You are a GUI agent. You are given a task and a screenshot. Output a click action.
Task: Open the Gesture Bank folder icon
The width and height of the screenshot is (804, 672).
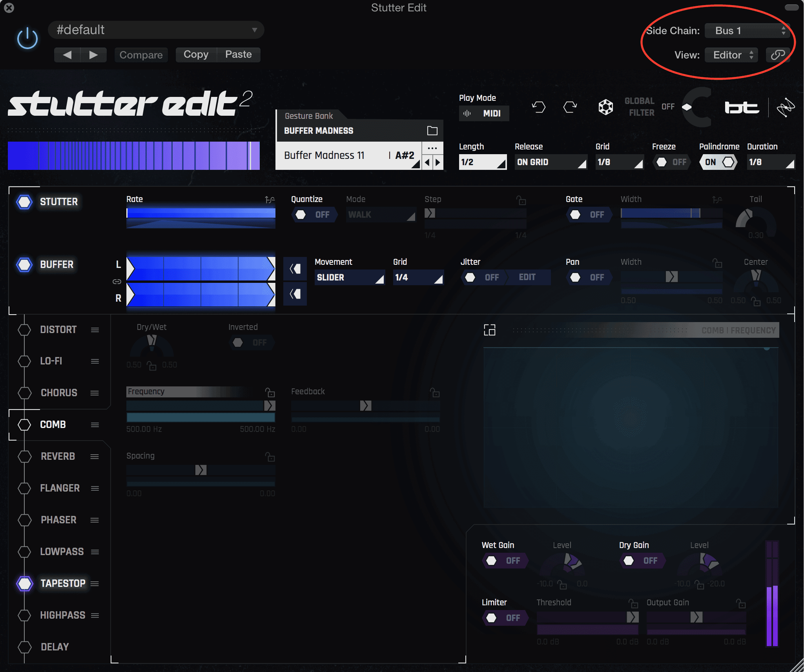point(432,131)
